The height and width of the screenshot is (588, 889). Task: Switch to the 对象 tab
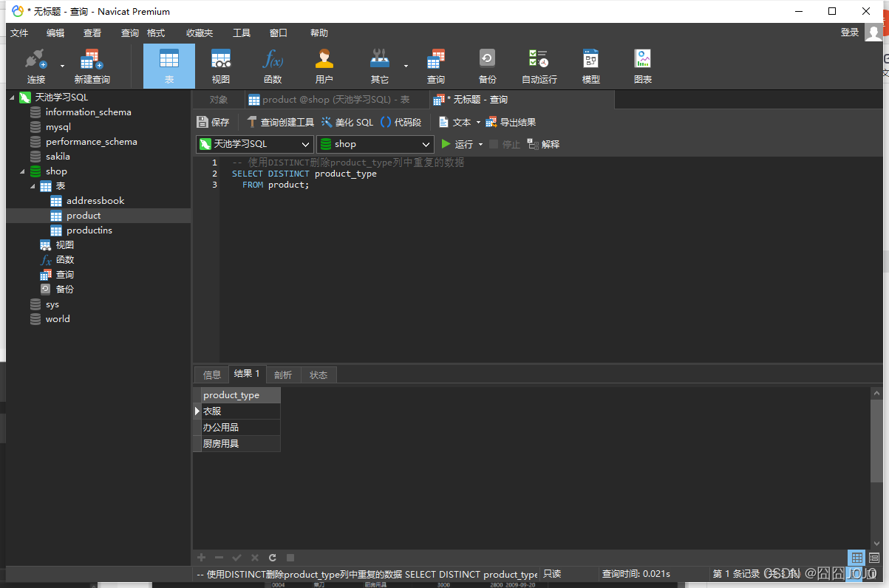coord(219,100)
